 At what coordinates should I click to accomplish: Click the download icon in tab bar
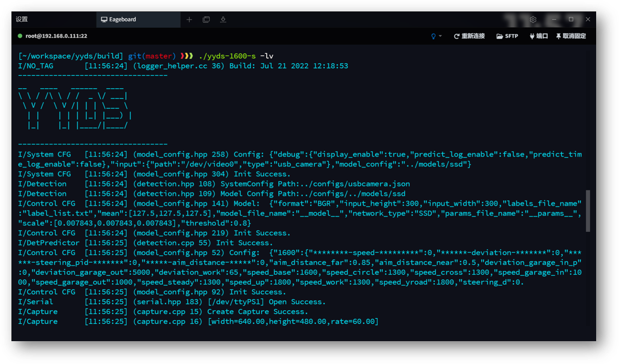pyautogui.click(x=223, y=20)
